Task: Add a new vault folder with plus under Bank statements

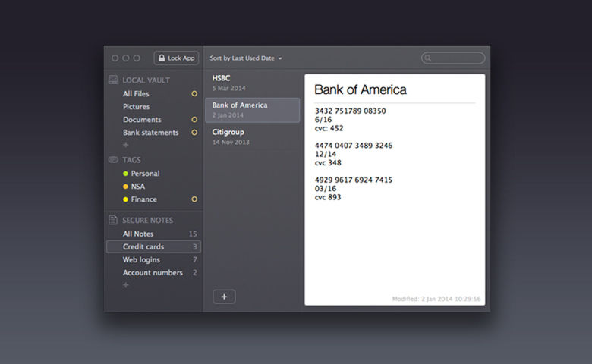Action: [126, 145]
